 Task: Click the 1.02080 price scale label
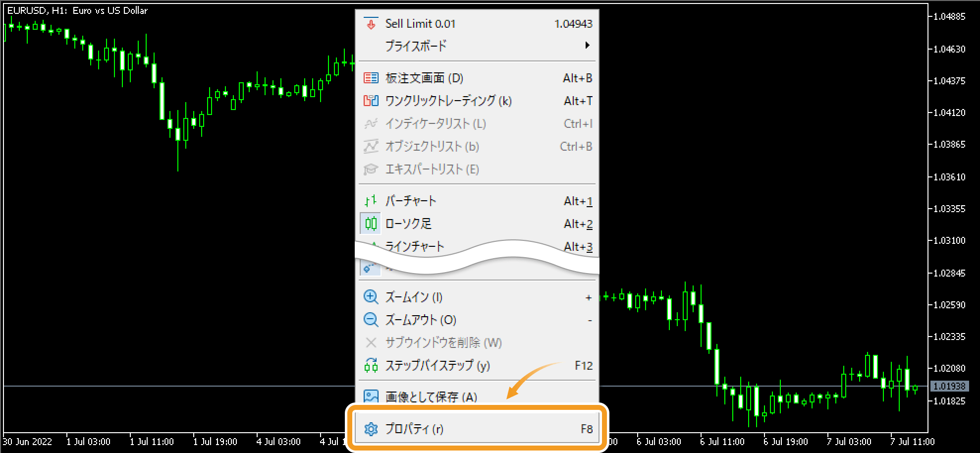[x=949, y=368]
